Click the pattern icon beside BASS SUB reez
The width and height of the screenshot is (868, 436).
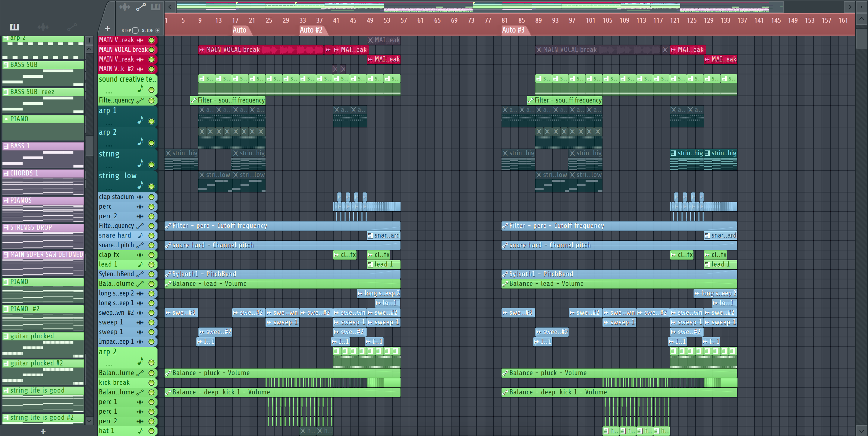6,92
